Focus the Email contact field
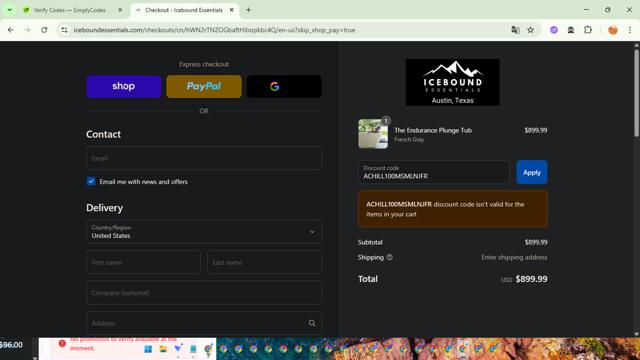 click(204, 158)
